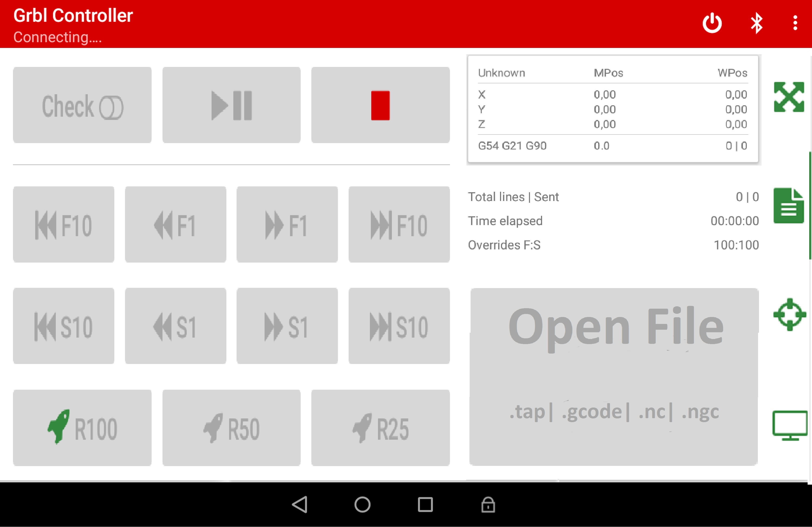Tap the Open File button
Screen dimensions: 812x527
(x=614, y=377)
